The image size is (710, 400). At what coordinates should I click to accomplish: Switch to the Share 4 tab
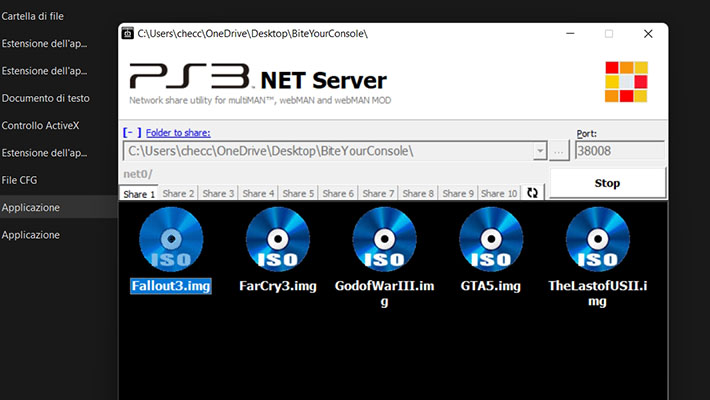pos(258,193)
